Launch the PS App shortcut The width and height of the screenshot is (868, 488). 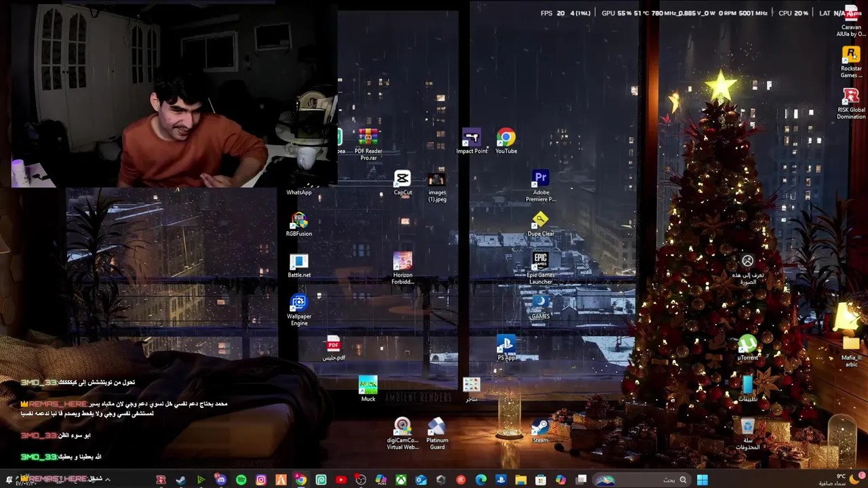[x=506, y=348]
